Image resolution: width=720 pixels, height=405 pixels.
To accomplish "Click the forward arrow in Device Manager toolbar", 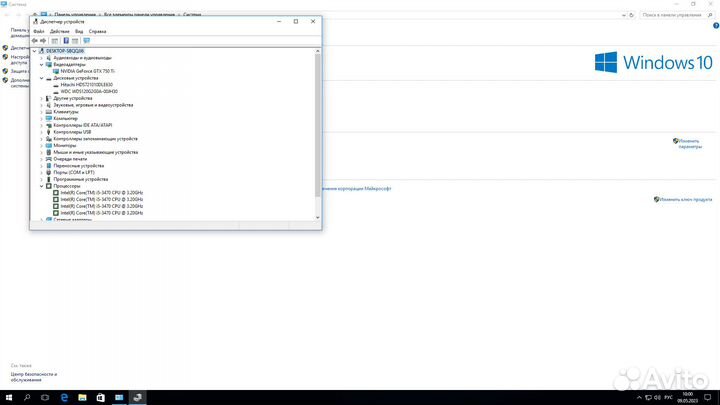I will pyautogui.click(x=43, y=41).
